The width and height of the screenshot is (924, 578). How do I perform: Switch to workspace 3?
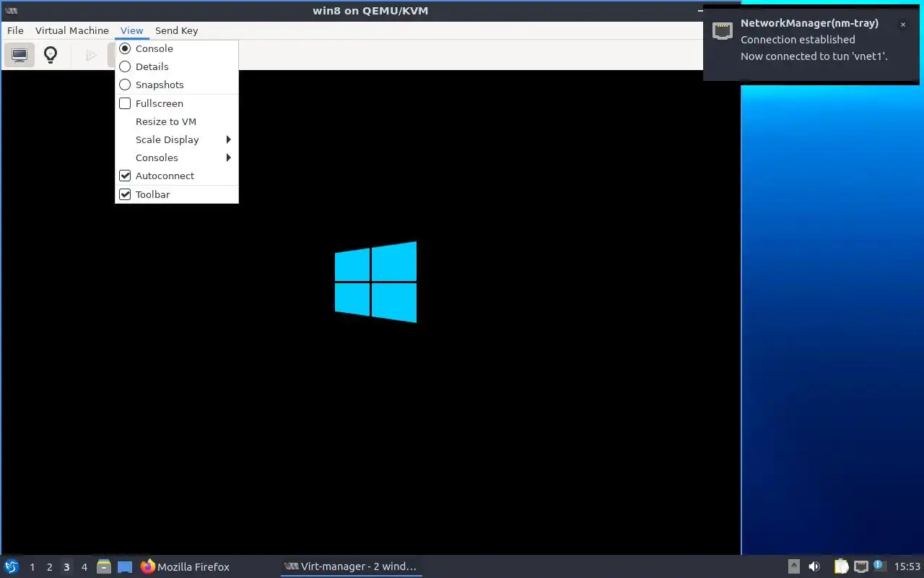coord(66,567)
